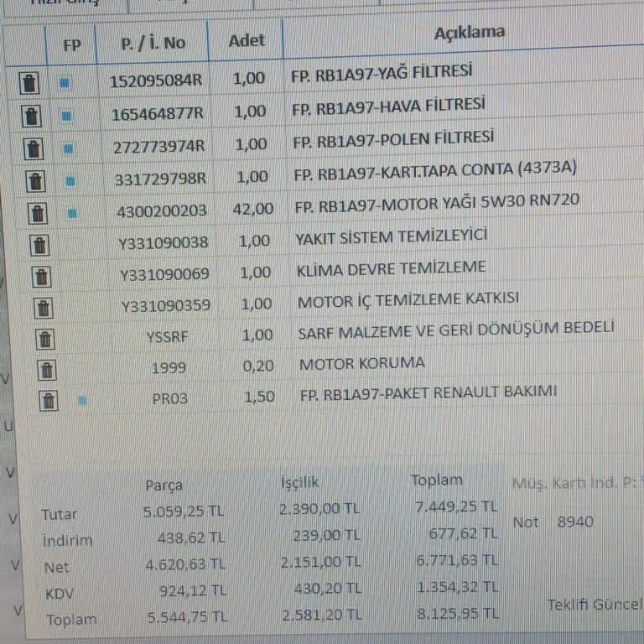Click trash icon beside KLİMA DEVRE TEMİZLEME
This screenshot has width=644, height=644.
point(42,276)
